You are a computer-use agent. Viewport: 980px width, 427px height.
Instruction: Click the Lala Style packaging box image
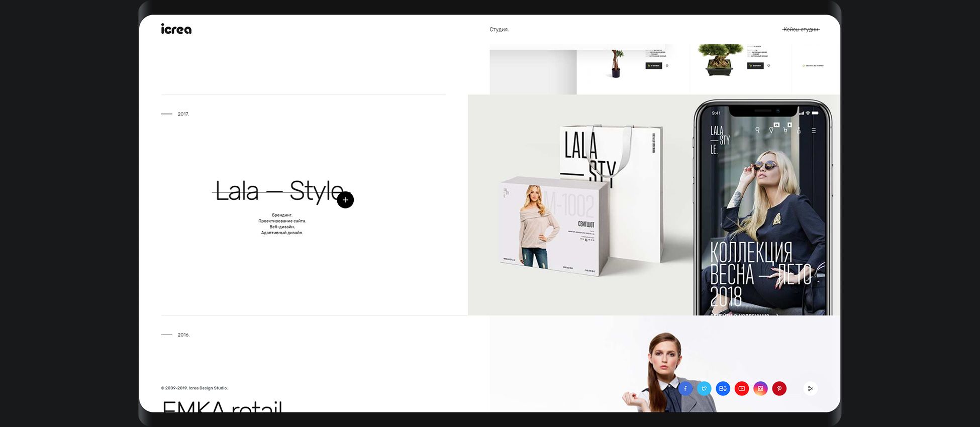pyautogui.click(x=553, y=226)
